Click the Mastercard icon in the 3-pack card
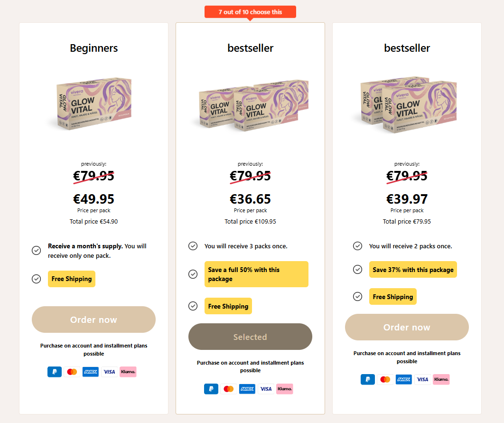 (x=229, y=389)
